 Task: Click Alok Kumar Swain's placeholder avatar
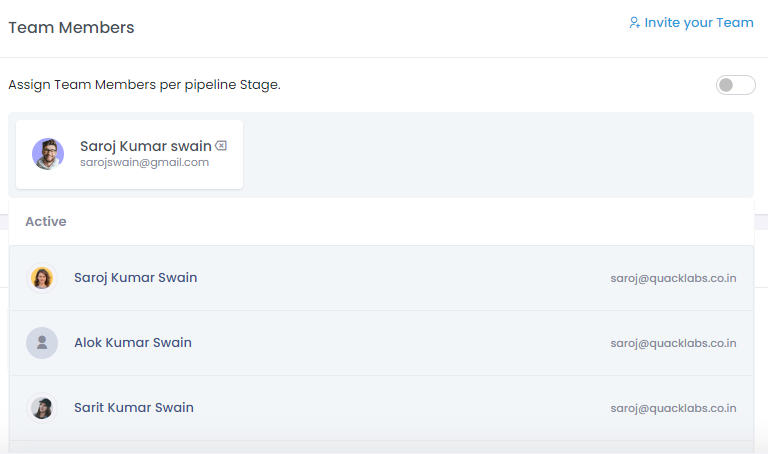pyautogui.click(x=42, y=343)
